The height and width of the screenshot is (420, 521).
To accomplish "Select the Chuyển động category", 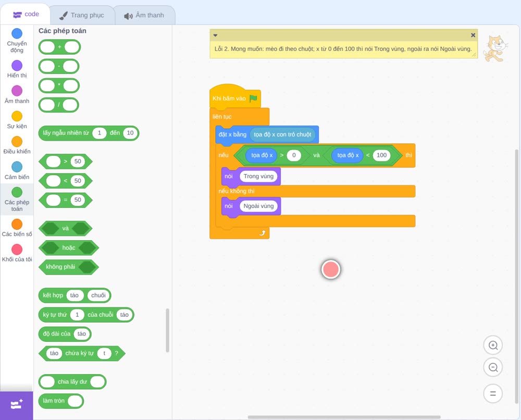I will 17,41.
